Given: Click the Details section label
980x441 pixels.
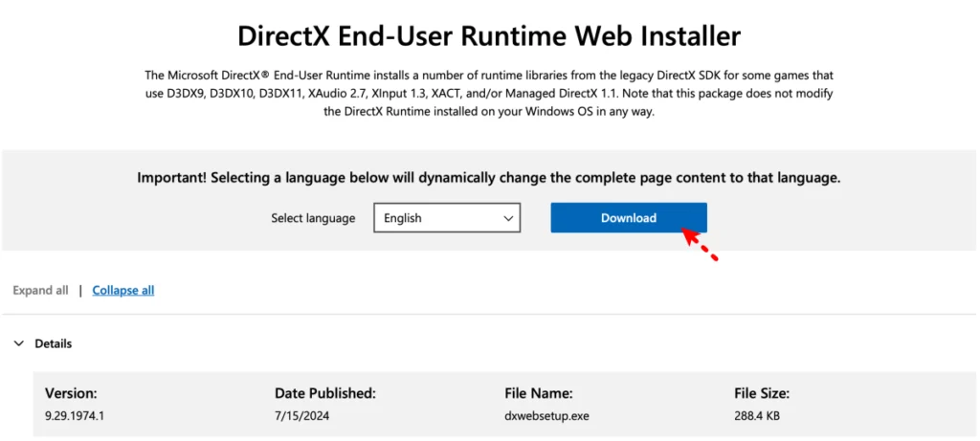Looking at the screenshot, I should (54, 343).
